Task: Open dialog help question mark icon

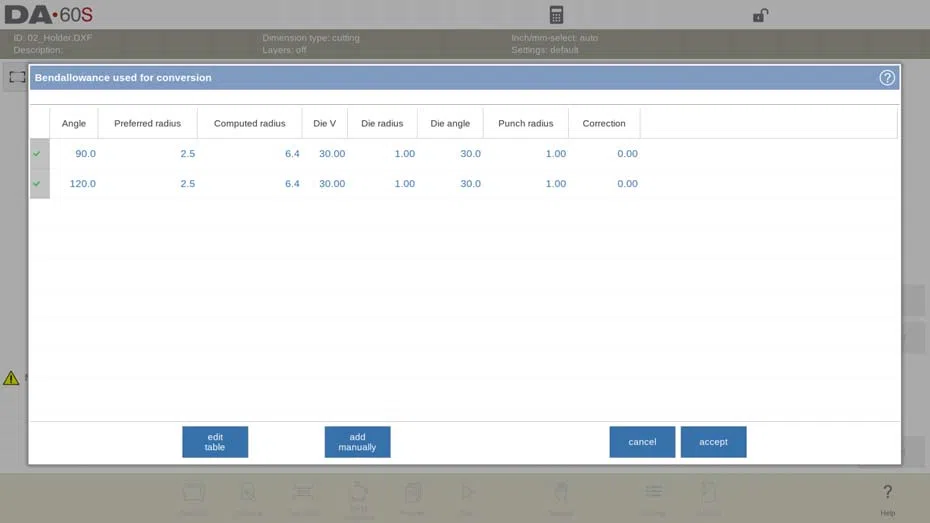Action: (x=887, y=78)
